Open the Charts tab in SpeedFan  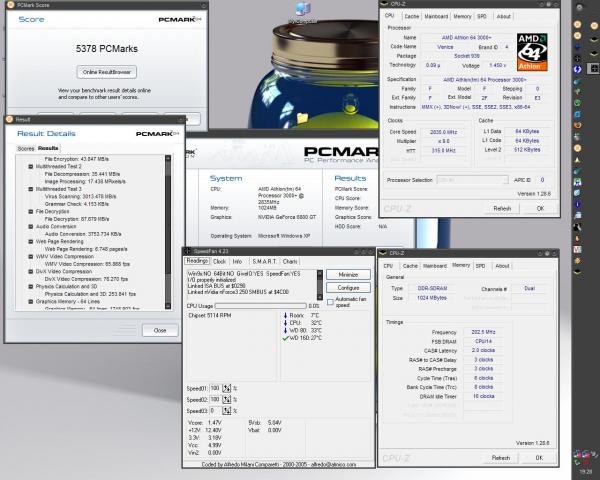[x=290, y=261]
